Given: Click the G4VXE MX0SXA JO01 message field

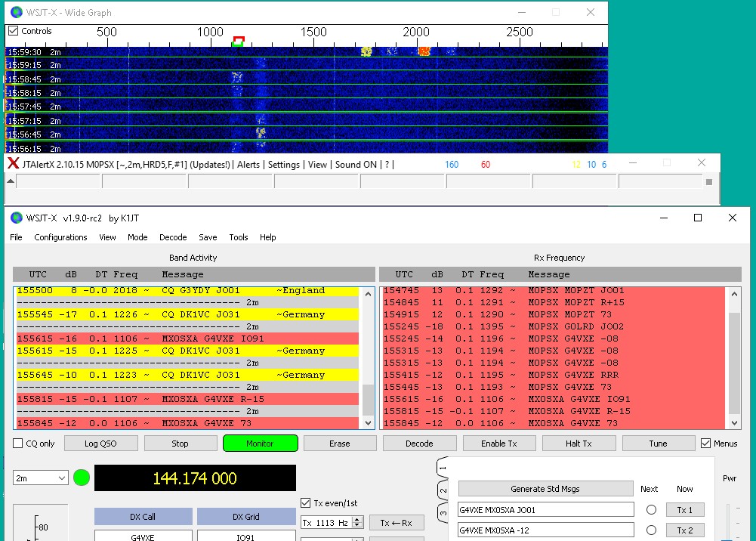Looking at the screenshot, I should coord(546,510).
